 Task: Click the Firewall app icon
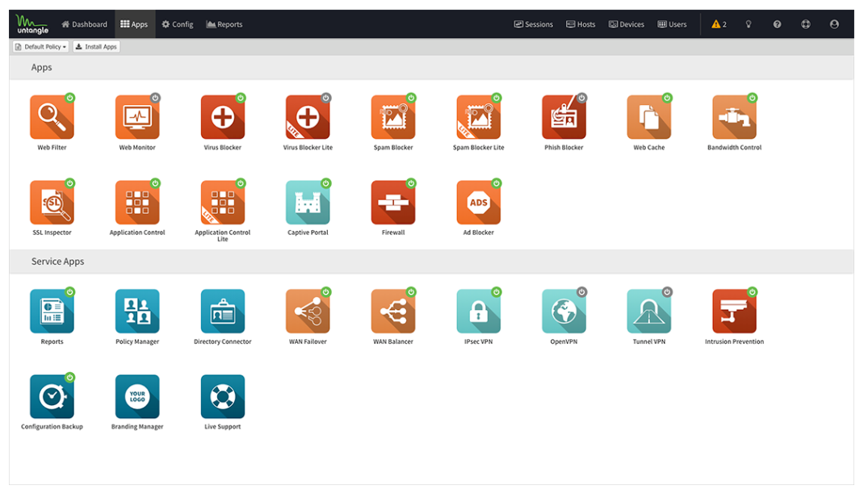[x=392, y=203]
